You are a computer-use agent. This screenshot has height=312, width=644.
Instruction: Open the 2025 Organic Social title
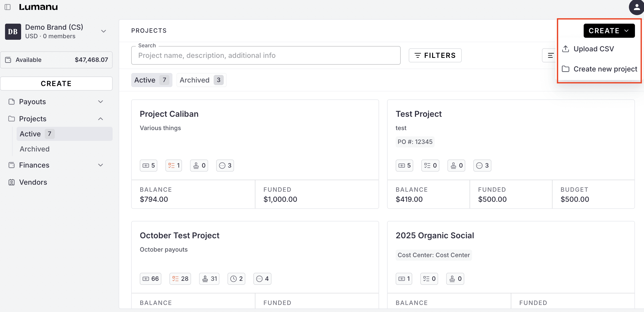pyautogui.click(x=435, y=236)
